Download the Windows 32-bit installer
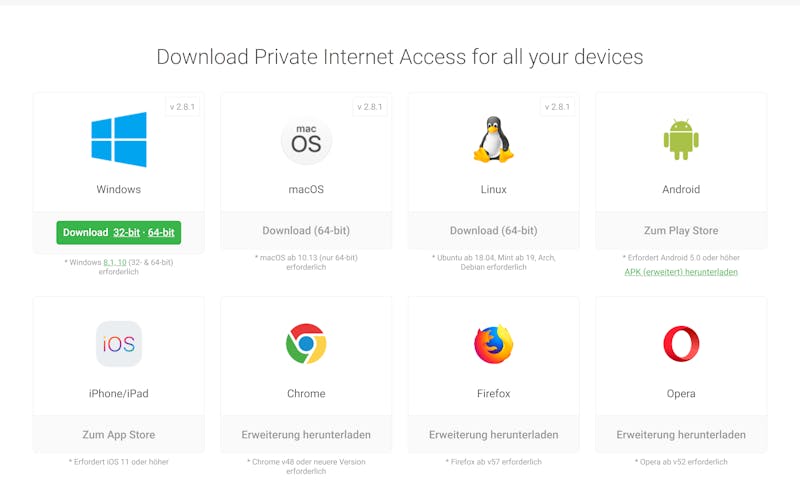Image resolution: width=800 pixels, height=496 pixels. [x=127, y=233]
